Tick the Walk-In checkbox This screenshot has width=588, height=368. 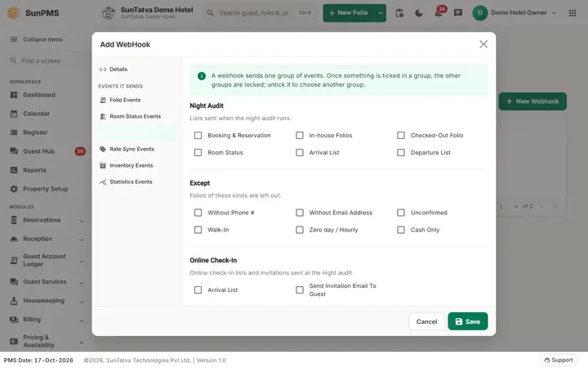(x=198, y=230)
